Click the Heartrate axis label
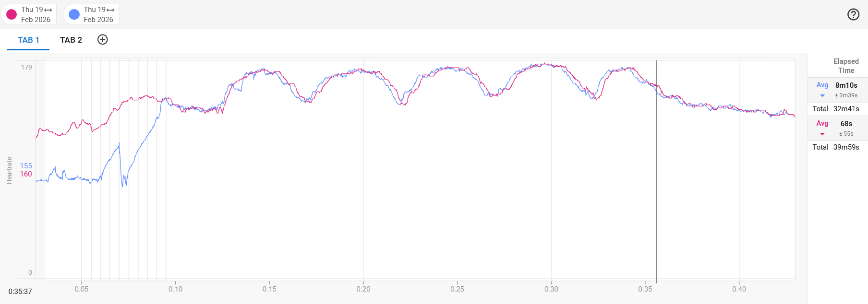868x304 pixels. click(x=9, y=170)
